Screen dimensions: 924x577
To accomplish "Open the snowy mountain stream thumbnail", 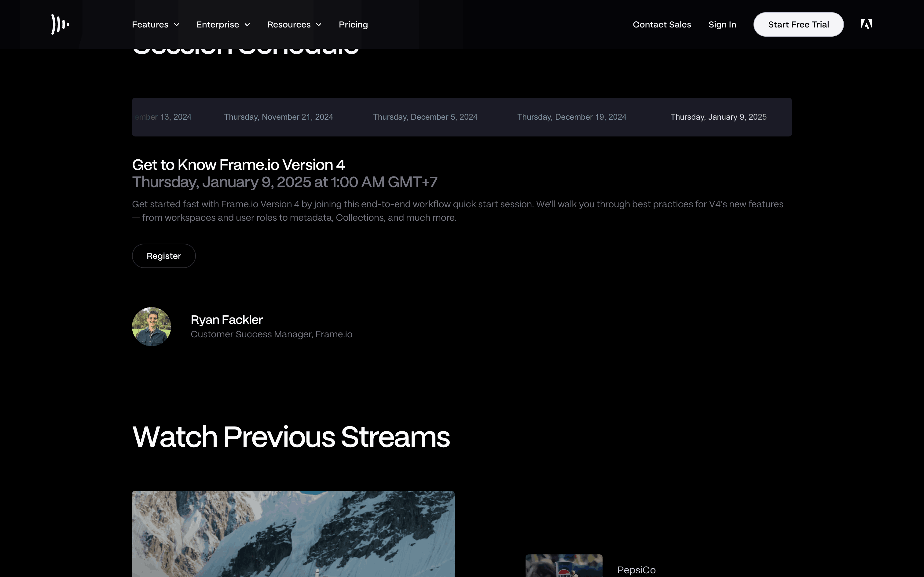I will tap(293, 534).
